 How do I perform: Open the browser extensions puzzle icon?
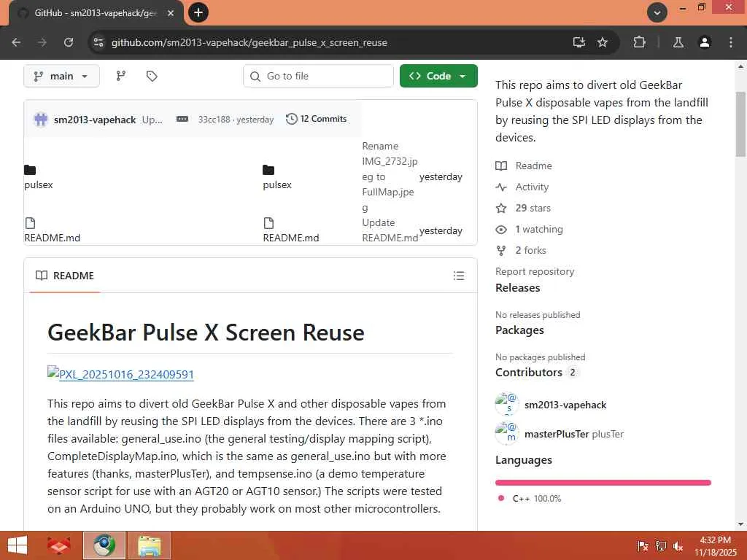pyautogui.click(x=639, y=42)
